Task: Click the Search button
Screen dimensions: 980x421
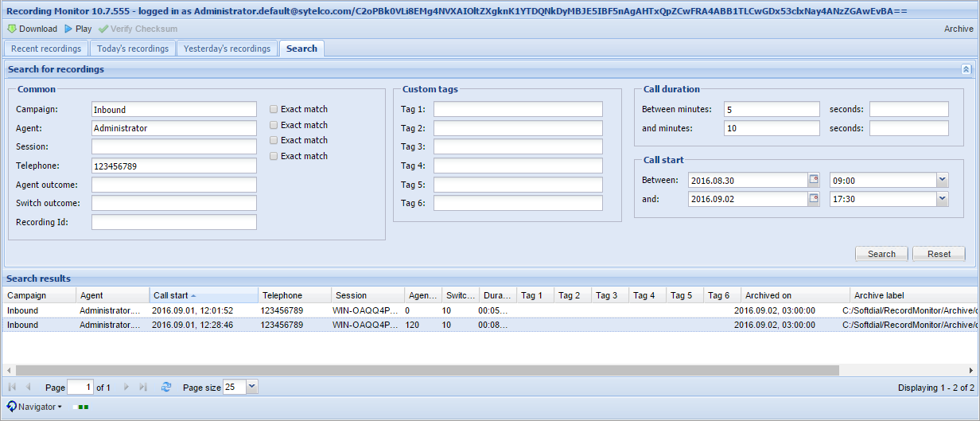Action: (881, 254)
